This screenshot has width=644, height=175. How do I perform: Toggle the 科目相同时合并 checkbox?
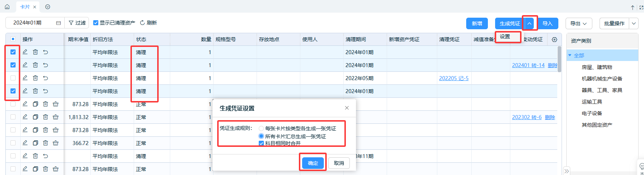pyautogui.click(x=261, y=143)
